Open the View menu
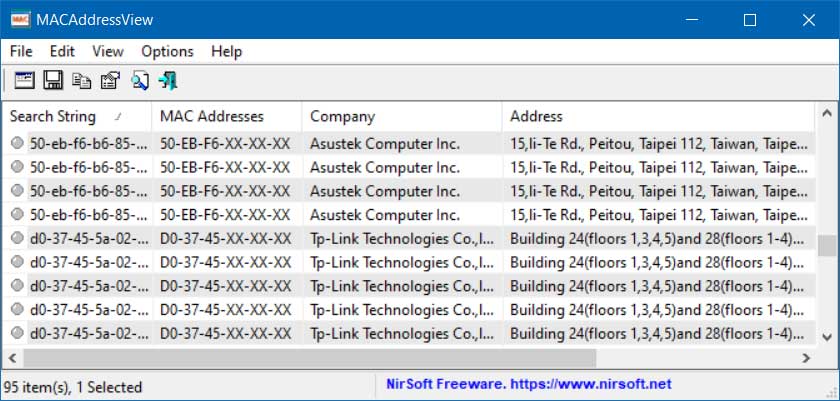The width and height of the screenshot is (840, 401). point(108,51)
